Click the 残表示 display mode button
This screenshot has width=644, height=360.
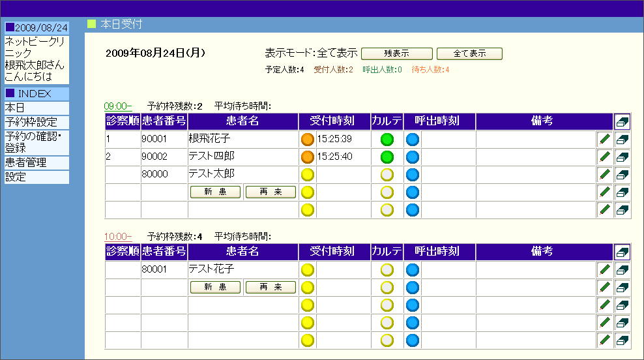tap(396, 53)
